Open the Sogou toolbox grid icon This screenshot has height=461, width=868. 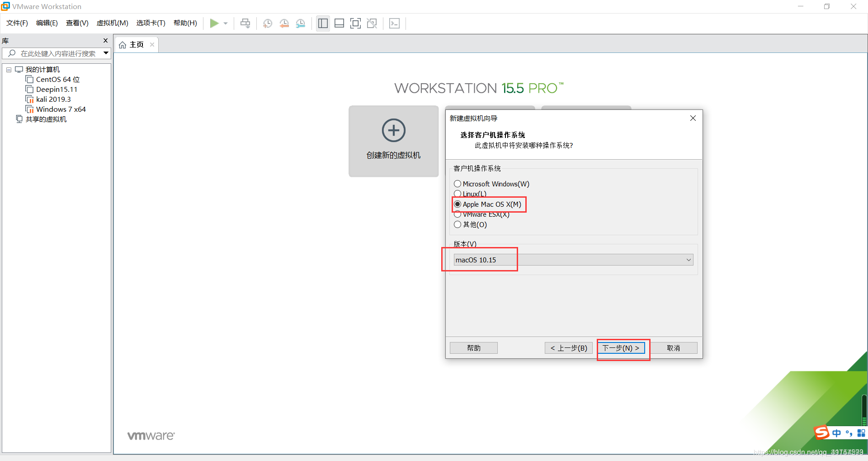(x=861, y=433)
